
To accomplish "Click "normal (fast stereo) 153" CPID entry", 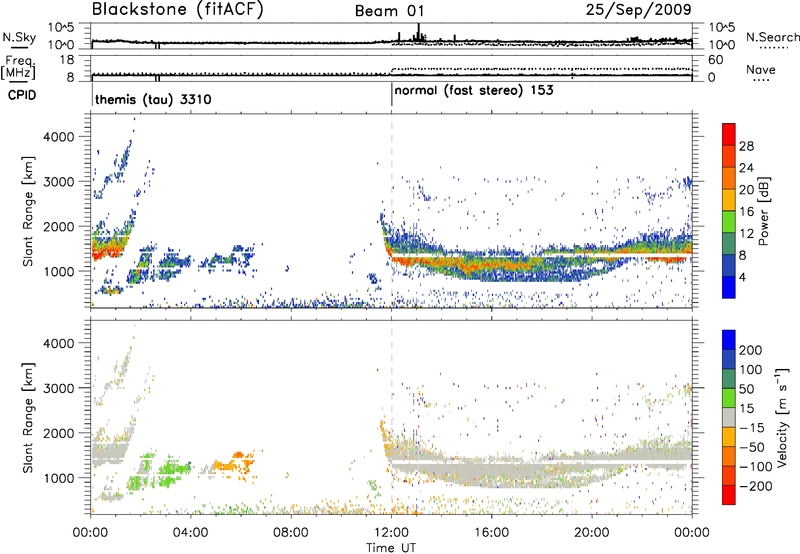I will coord(474,91).
